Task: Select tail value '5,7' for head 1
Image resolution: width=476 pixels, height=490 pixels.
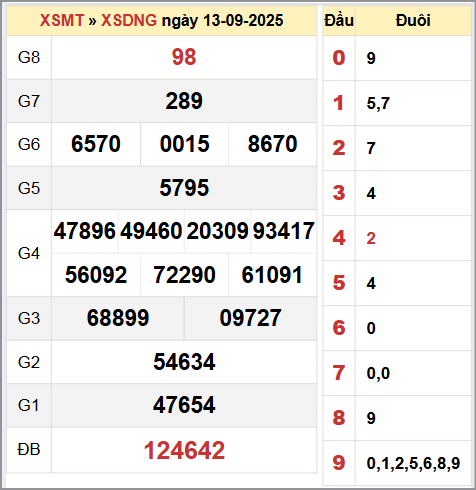Action: point(378,103)
